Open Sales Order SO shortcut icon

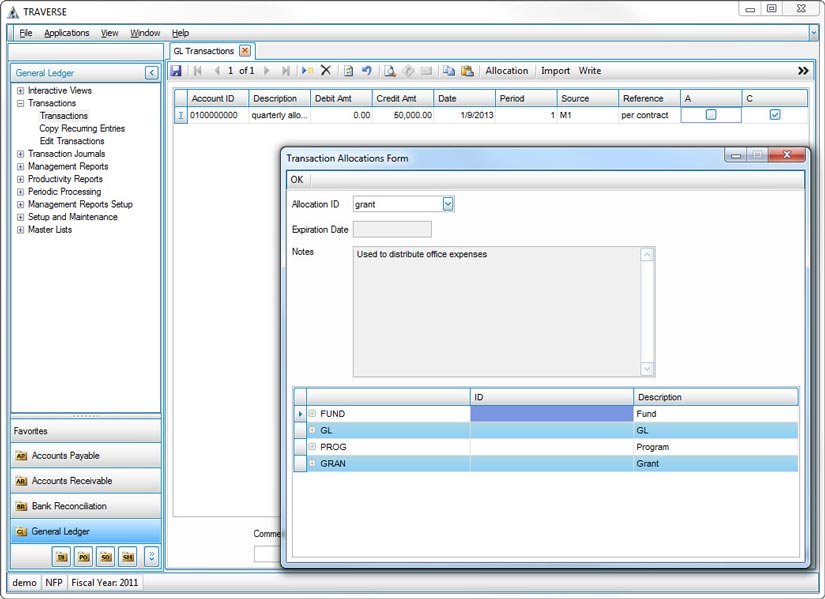pos(106,556)
